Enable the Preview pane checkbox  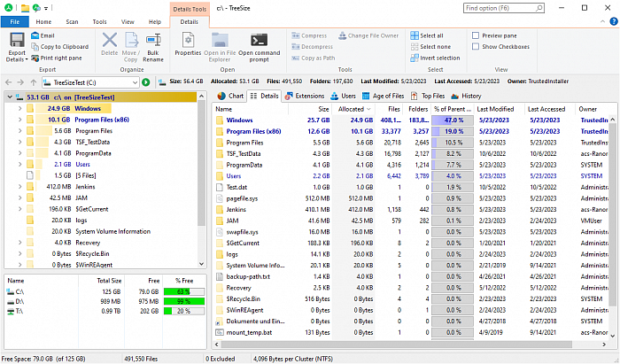pos(476,35)
